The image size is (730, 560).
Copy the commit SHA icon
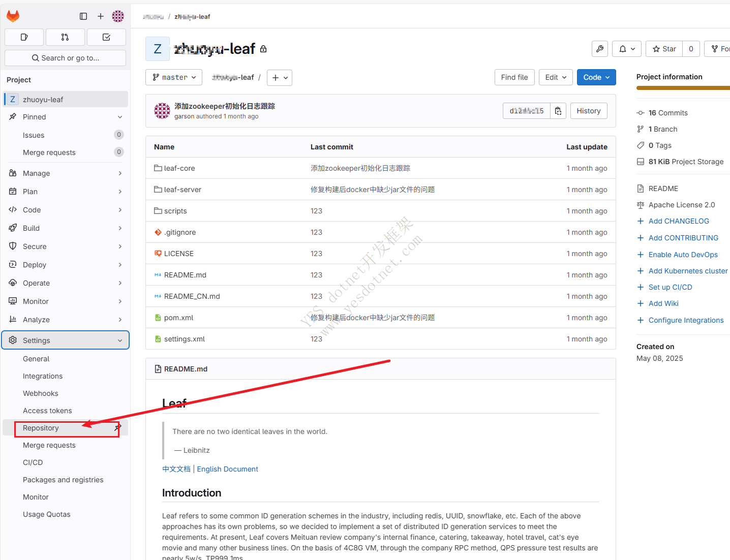click(x=558, y=111)
